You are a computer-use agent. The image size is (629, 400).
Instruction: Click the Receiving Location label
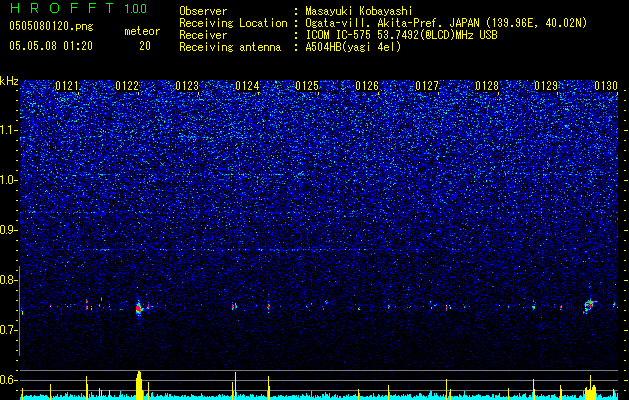[233, 23]
